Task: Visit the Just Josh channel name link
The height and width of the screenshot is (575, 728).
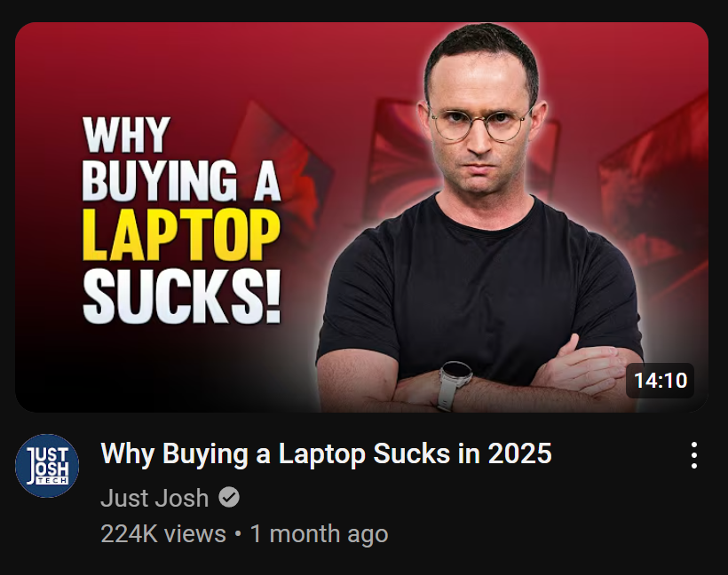Action: point(154,498)
